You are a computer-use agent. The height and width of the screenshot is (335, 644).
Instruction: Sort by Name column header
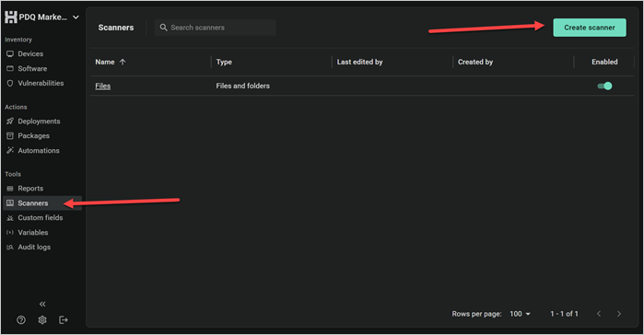pyautogui.click(x=105, y=62)
